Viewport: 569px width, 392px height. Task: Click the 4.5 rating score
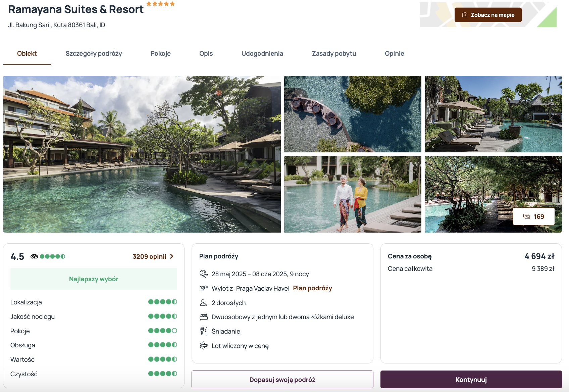click(x=17, y=256)
